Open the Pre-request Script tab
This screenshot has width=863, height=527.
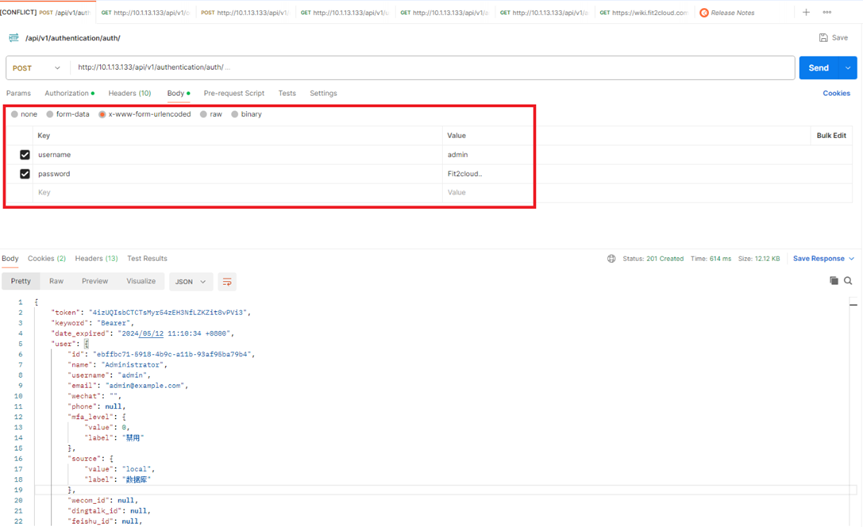(x=234, y=93)
